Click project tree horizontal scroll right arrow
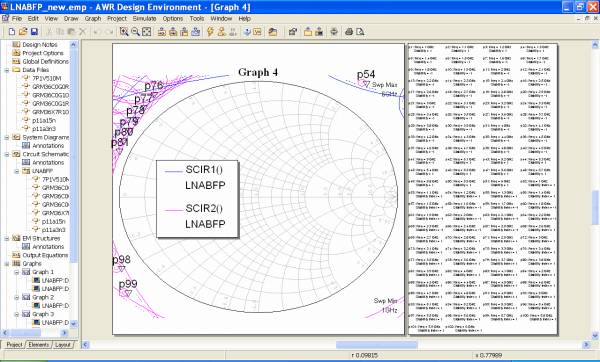Screen dimensions: 600x362 point(64,333)
